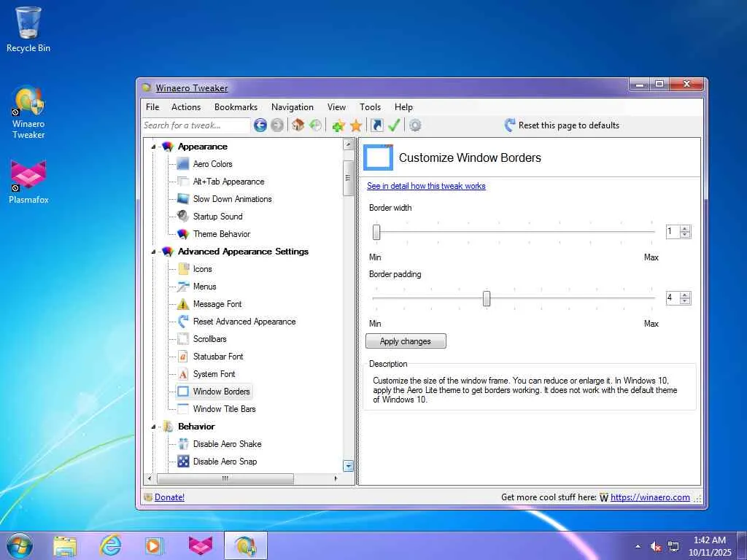Screen dimensions: 747x560
Task: Select Disable Aero Snap item
Action: (x=225, y=462)
